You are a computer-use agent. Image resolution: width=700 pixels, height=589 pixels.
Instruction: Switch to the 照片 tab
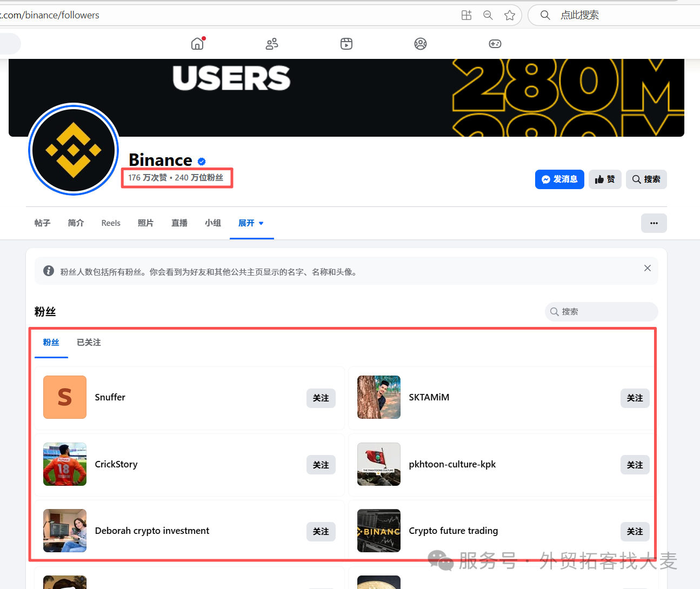(145, 223)
